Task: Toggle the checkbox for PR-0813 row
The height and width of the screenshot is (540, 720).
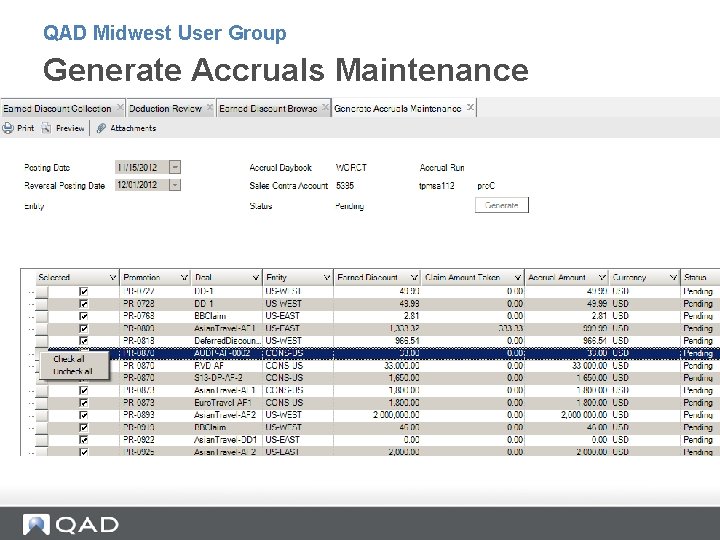Action: (84, 341)
